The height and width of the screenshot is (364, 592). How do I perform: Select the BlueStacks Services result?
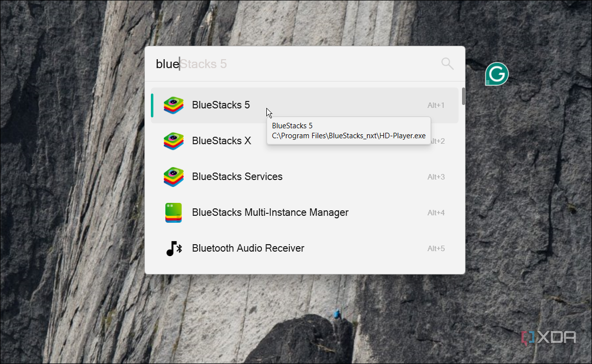(237, 177)
